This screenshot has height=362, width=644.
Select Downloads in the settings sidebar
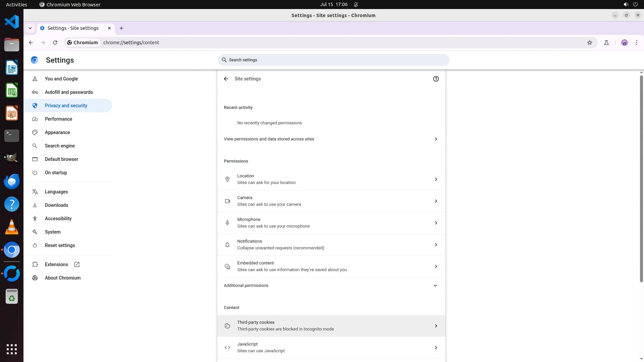coord(56,205)
